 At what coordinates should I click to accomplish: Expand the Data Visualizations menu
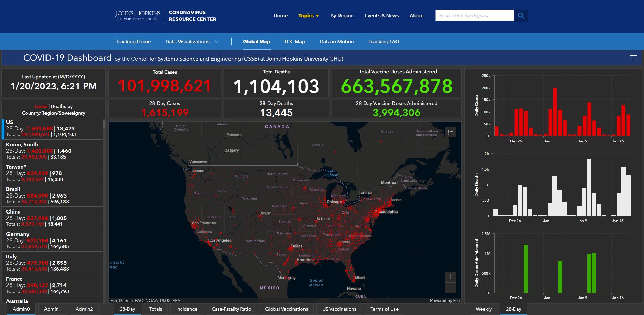pyautogui.click(x=192, y=42)
